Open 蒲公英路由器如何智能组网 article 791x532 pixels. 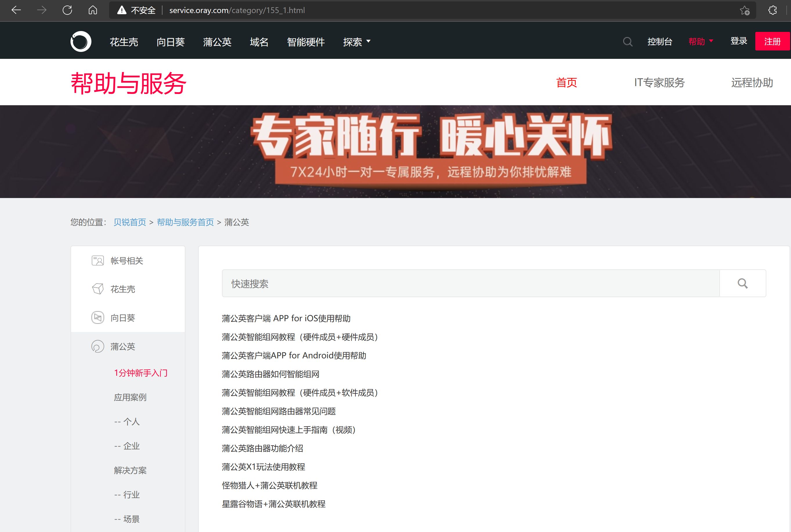(x=270, y=374)
